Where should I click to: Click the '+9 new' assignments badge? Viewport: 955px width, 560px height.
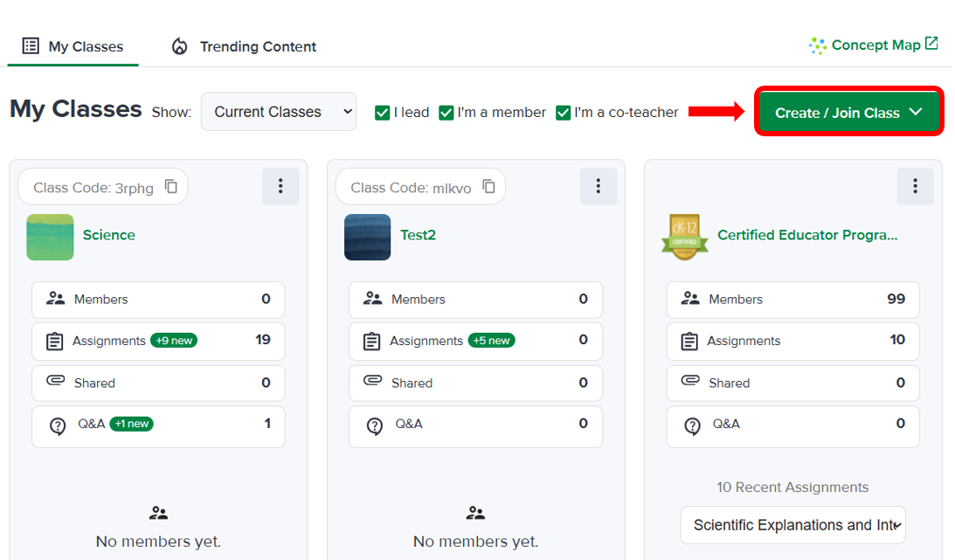coord(174,340)
